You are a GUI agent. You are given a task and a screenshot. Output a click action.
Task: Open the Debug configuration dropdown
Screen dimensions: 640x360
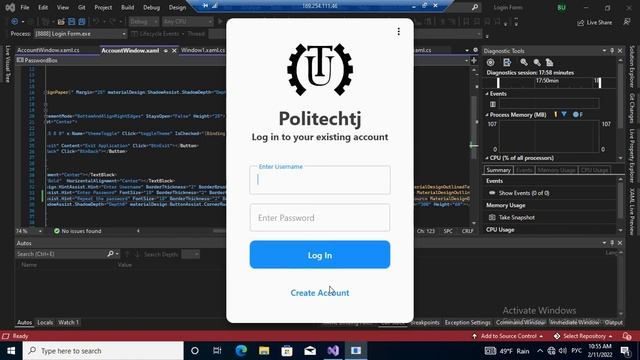[x=144, y=21]
